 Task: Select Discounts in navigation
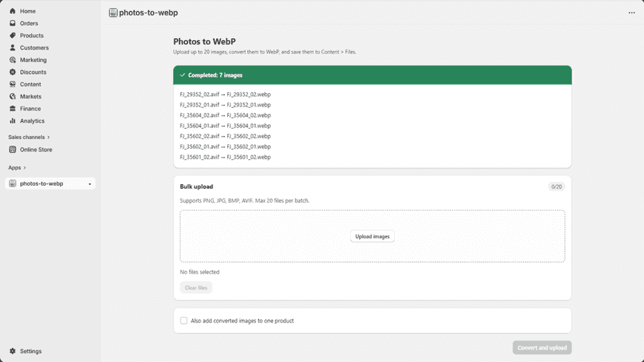[x=33, y=71]
